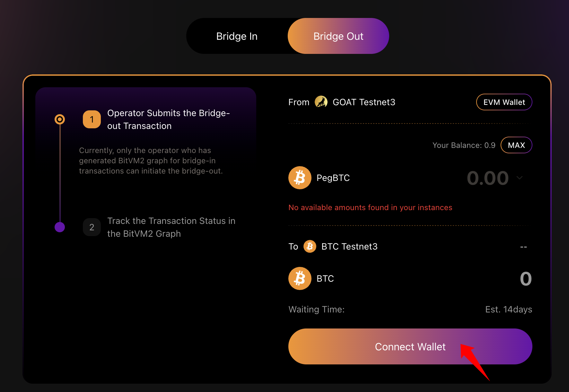The width and height of the screenshot is (569, 392).
Task: Open the GOAT Testnet3 source network label
Action: point(364,102)
